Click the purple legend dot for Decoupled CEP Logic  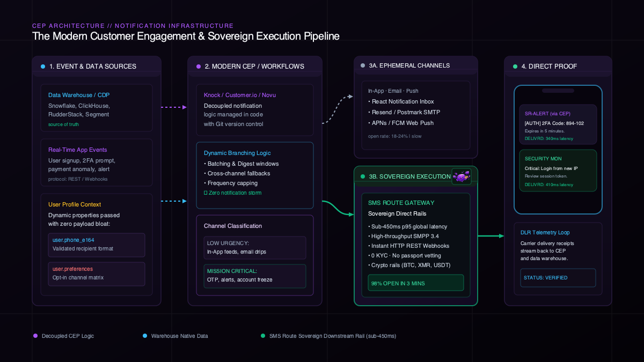(x=35, y=336)
